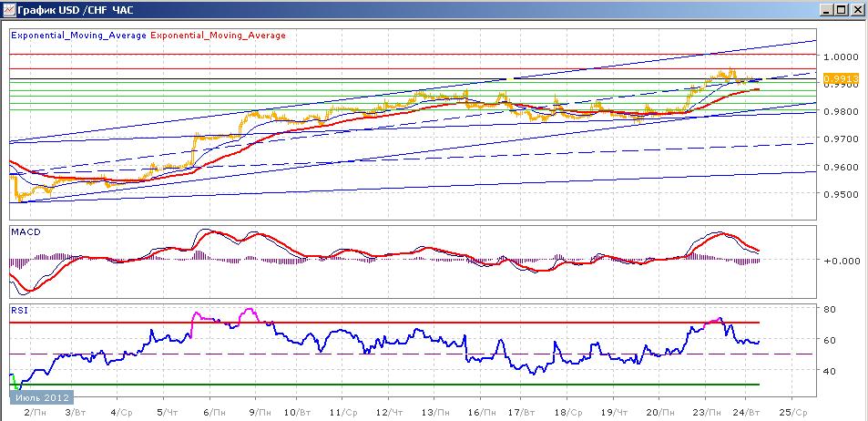Viewport: 868px width, 421px height.
Task: Click the MACD +0.000 axis value
Action: coord(841,261)
